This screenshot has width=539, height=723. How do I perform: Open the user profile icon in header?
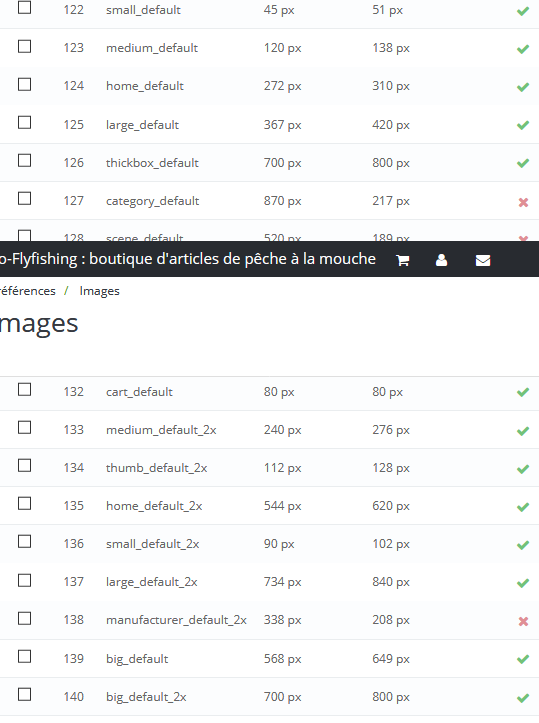coord(441,260)
